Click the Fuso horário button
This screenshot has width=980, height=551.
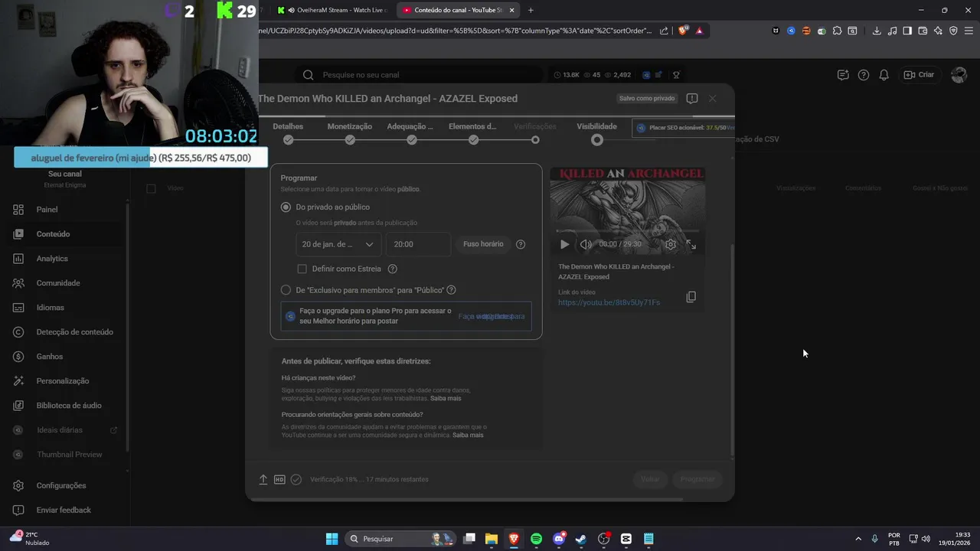[x=483, y=244]
